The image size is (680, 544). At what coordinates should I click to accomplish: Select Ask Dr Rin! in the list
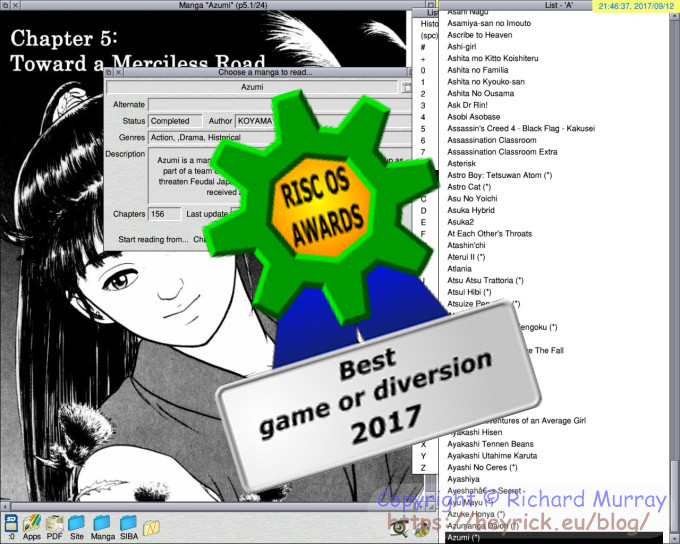coord(467,105)
